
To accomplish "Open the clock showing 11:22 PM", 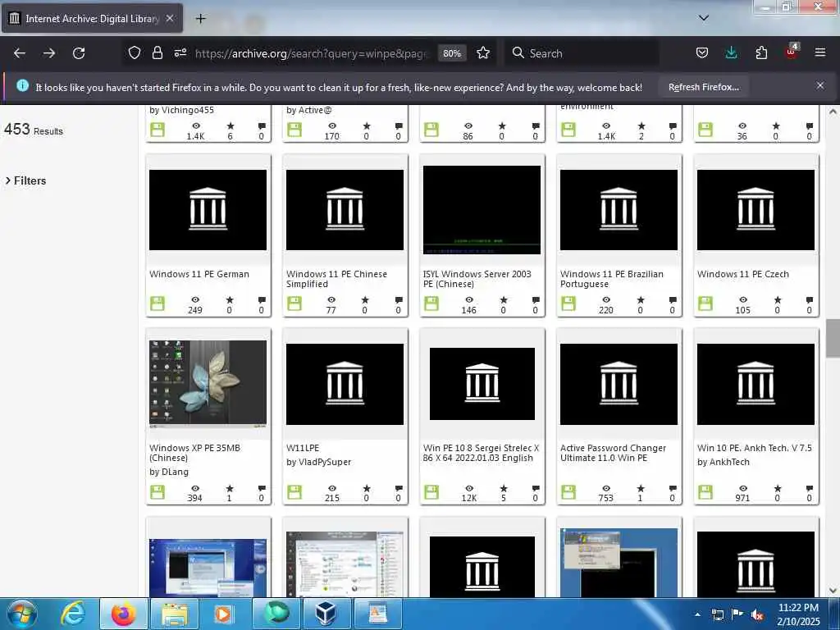I will coord(799,614).
